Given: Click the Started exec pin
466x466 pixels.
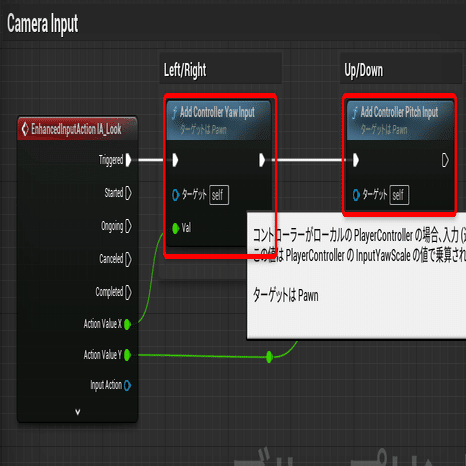Looking at the screenshot, I should click(128, 193).
